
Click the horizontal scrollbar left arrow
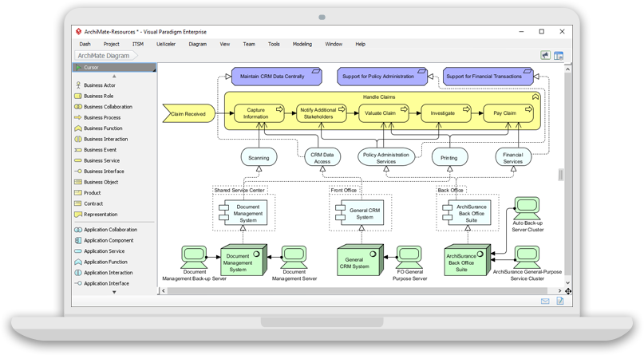[164, 290]
